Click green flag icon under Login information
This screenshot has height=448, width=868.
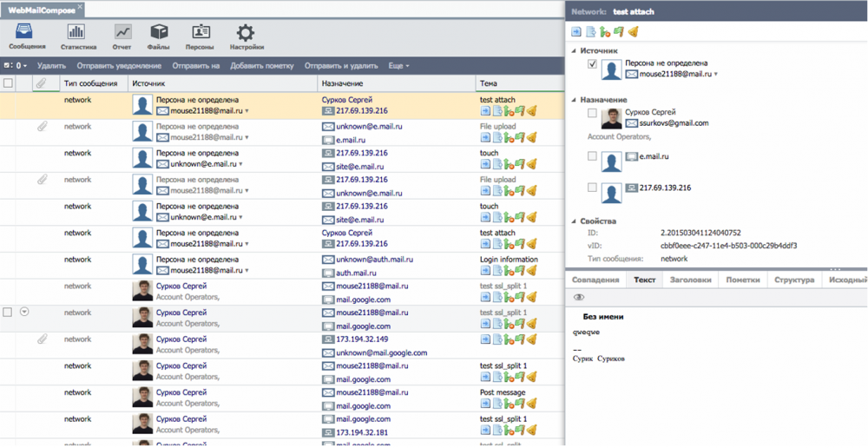[520, 270]
